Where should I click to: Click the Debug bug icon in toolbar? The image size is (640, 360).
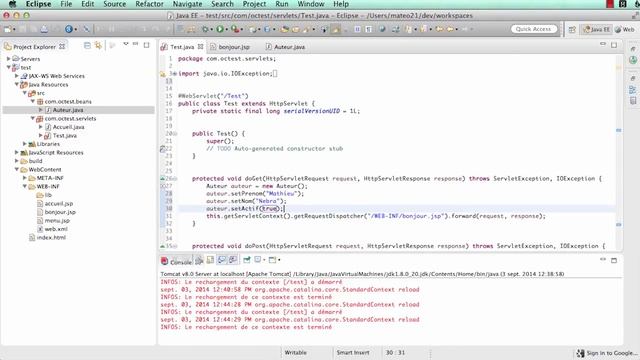point(205,29)
